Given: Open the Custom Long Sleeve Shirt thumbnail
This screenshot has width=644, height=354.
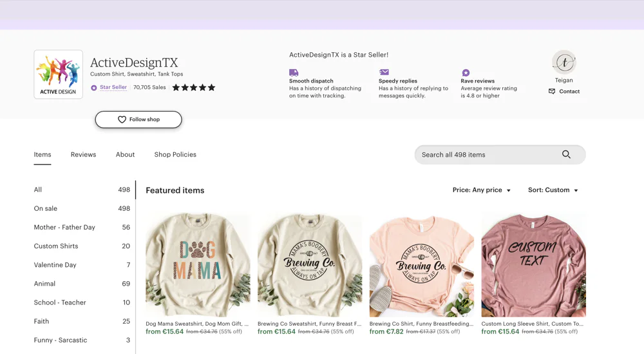Looking at the screenshot, I should point(533,265).
